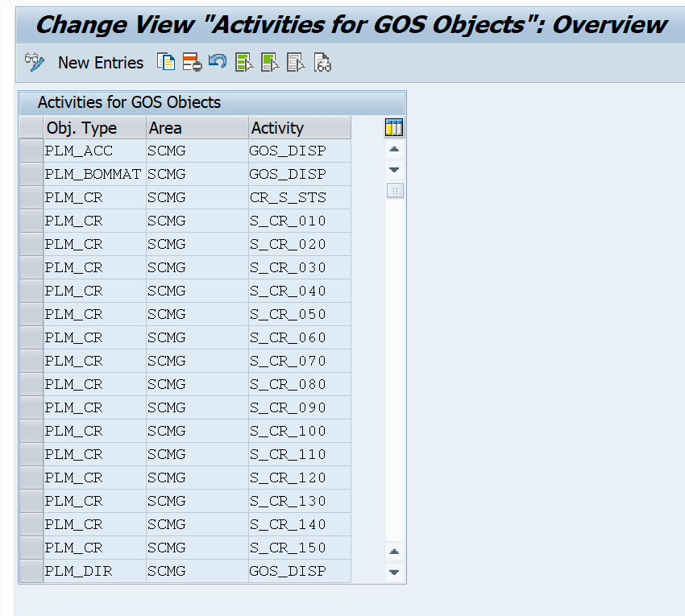Click bottom page-up arrow of scrollbar
Viewport: 685px width, 616px height.
tap(394, 552)
